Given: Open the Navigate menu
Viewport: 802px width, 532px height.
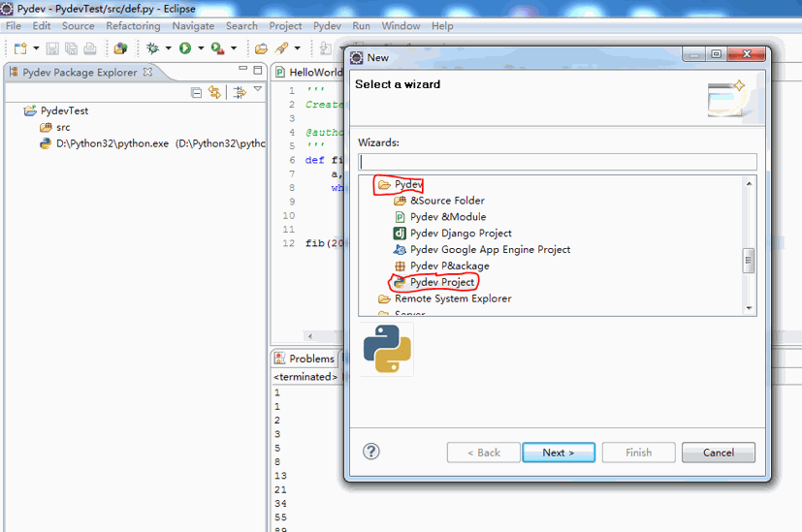Looking at the screenshot, I should [x=193, y=26].
